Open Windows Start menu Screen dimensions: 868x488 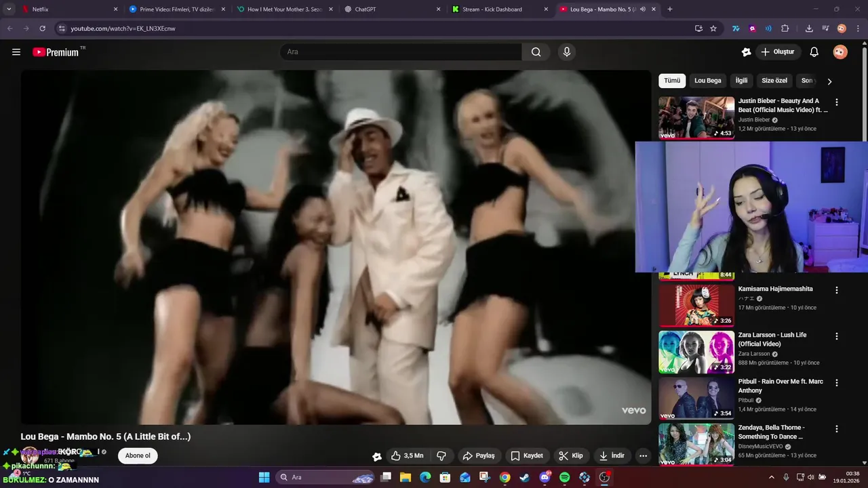[264, 477]
